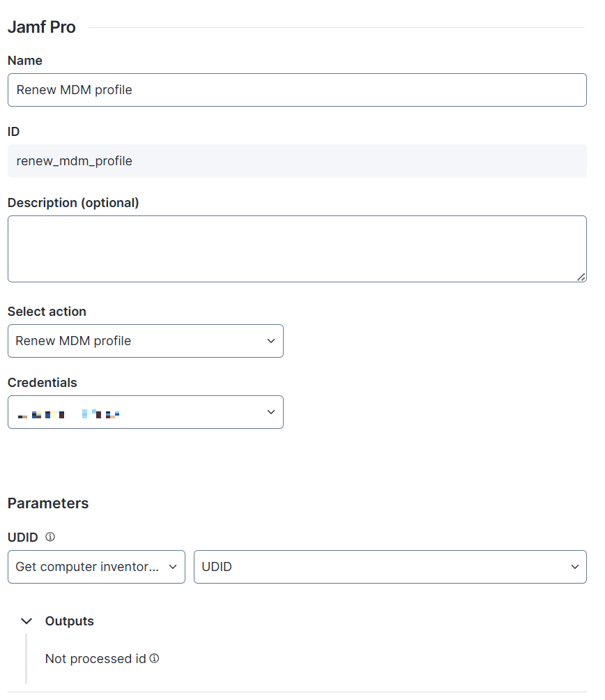This screenshot has width=605, height=700.
Task: Click the Description box resize handle
Action: click(581, 277)
